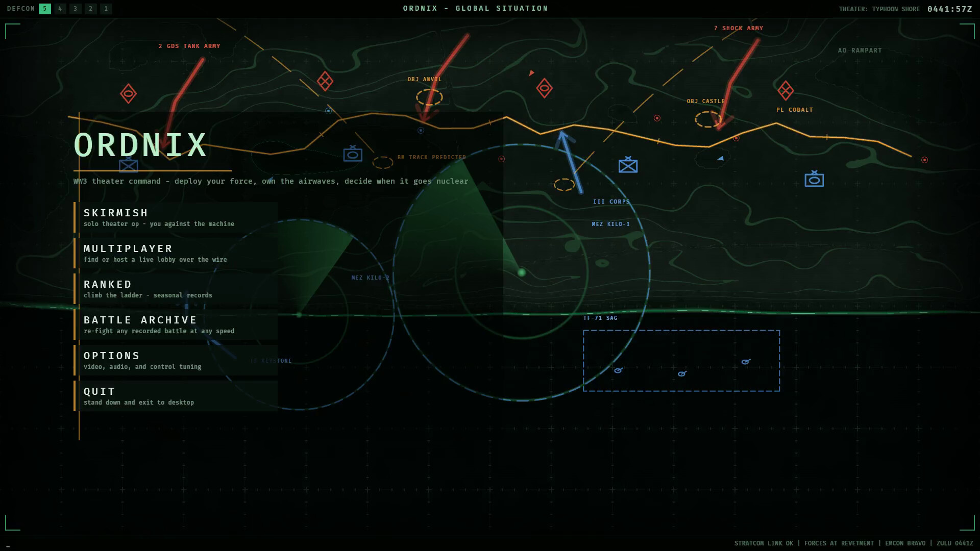Click the OBJ ANVIL dashed objective oval
Image resolution: width=980 pixels, height=551 pixels.
click(x=429, y=97)
